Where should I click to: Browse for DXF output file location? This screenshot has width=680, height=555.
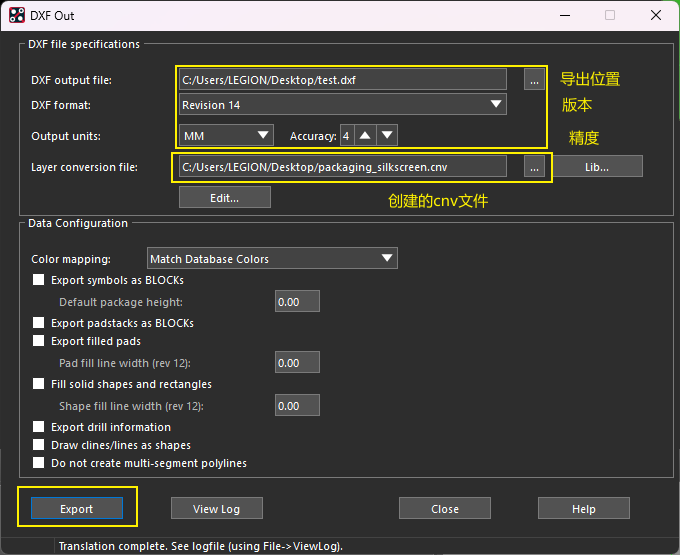[x=534, y=80]
